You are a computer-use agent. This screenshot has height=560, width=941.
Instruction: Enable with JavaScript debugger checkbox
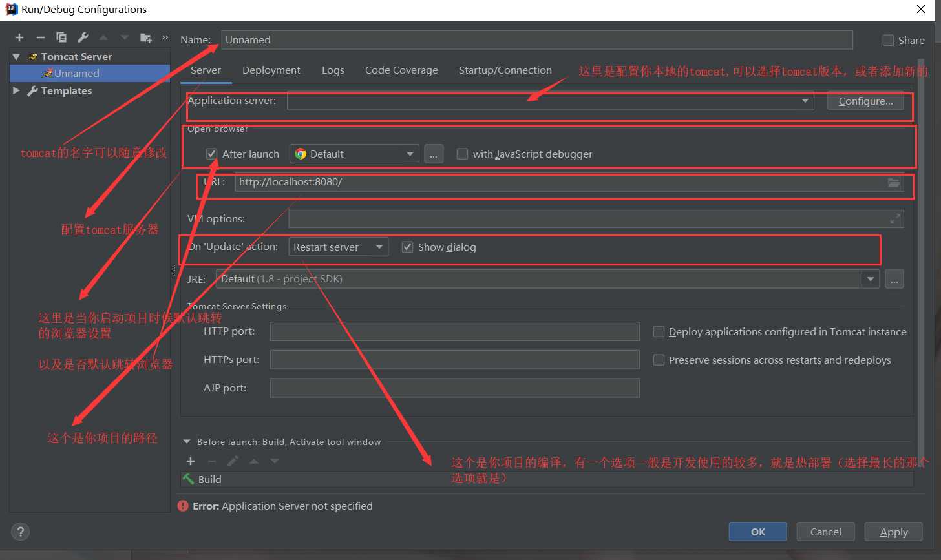pyautogui.click(x=462, y=154)
